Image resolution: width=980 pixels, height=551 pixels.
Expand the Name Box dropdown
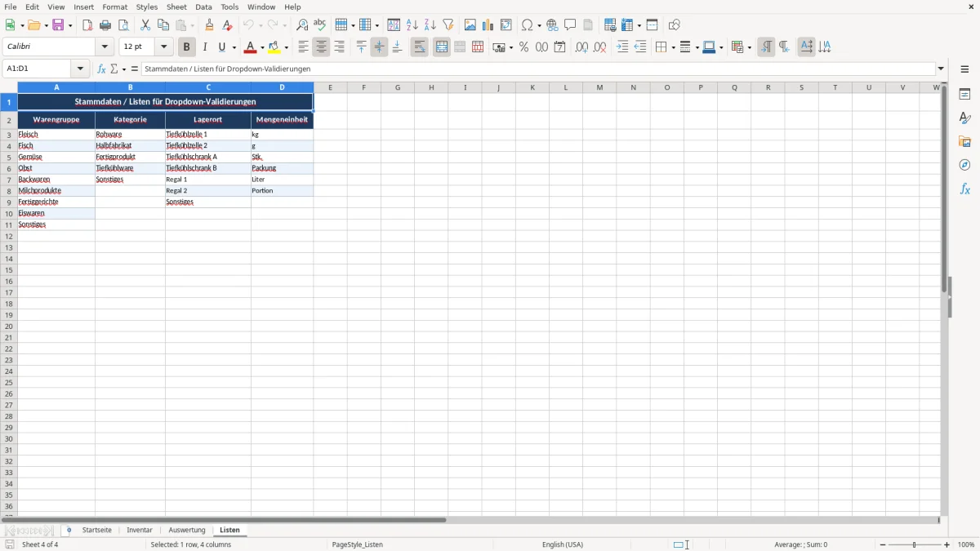coord(81,69)
